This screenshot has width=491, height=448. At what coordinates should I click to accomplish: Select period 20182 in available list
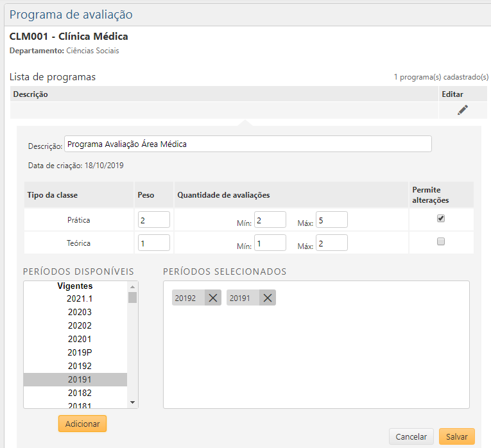[80, 393]
